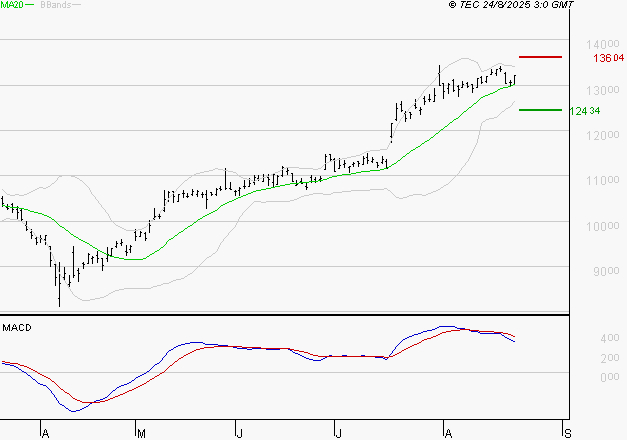Click the 124.34 green support value

pyautogui.click(x=585, y=111)
